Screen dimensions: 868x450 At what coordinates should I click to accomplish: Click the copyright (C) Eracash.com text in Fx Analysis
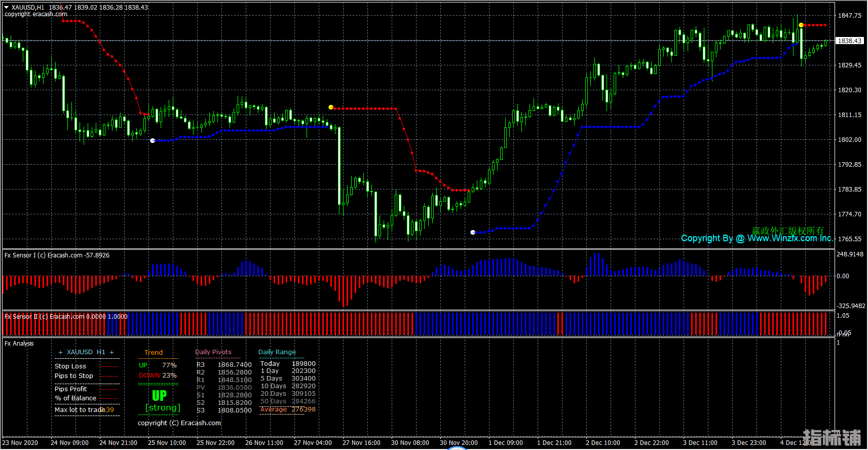[x=179, y=423]
